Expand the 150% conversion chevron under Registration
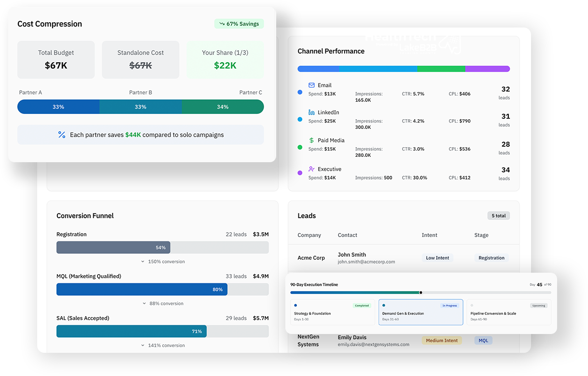 pos(143,262)
